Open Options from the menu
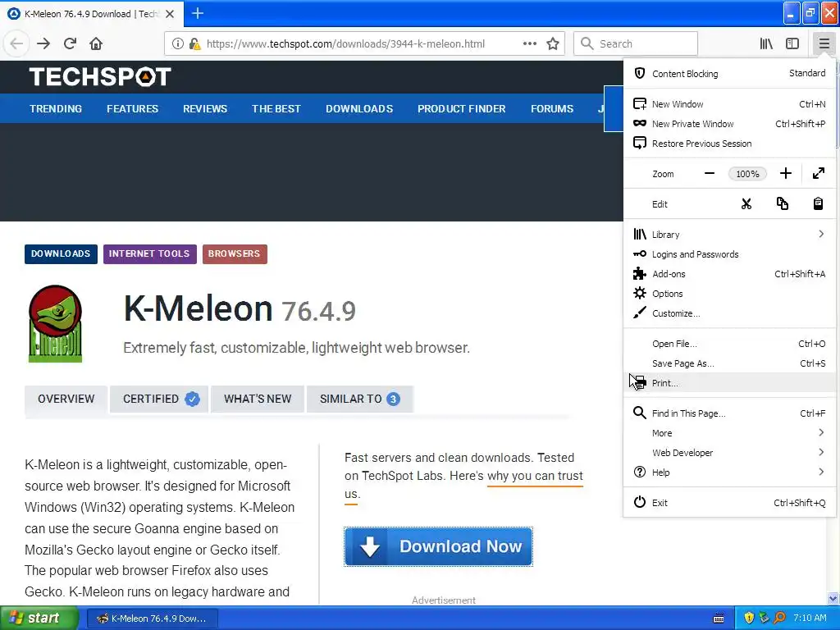The width and height of the screenshot is (840, 630). [729, 294]
